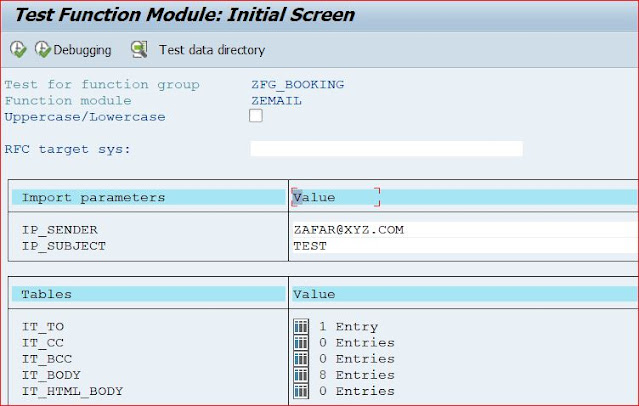Click the '1 Entry' text for IT_TO
This screenshot has width=639, height=406.
click(348, 327)
